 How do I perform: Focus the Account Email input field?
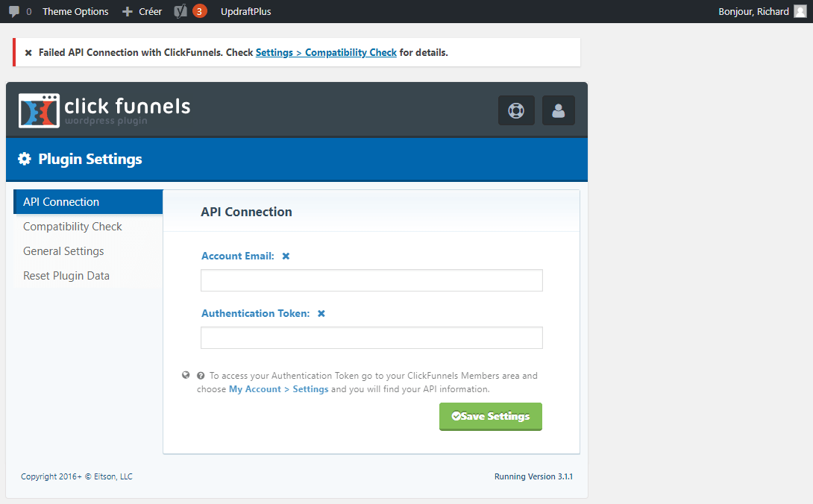click(371, 280)
